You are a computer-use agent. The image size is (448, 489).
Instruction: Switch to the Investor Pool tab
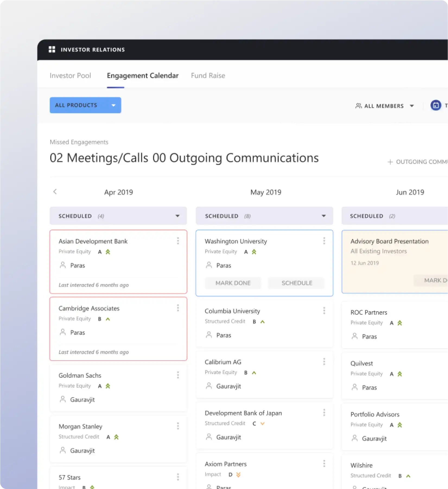pyautogui.click(x=70, y=75)
